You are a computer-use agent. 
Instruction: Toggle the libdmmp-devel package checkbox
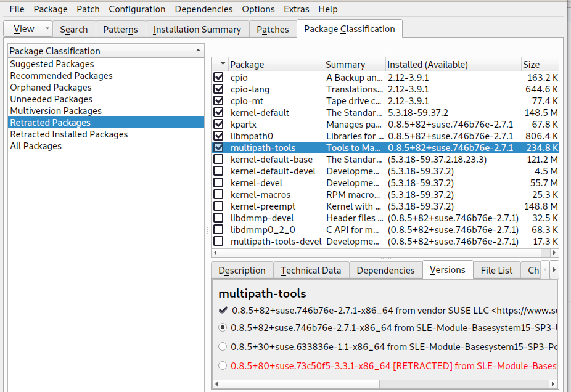point(218,218)
